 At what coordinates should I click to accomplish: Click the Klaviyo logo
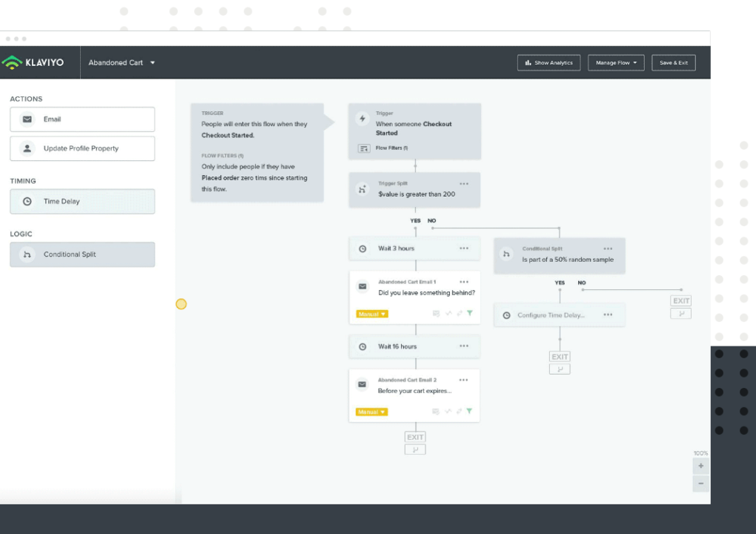(33, 63)
